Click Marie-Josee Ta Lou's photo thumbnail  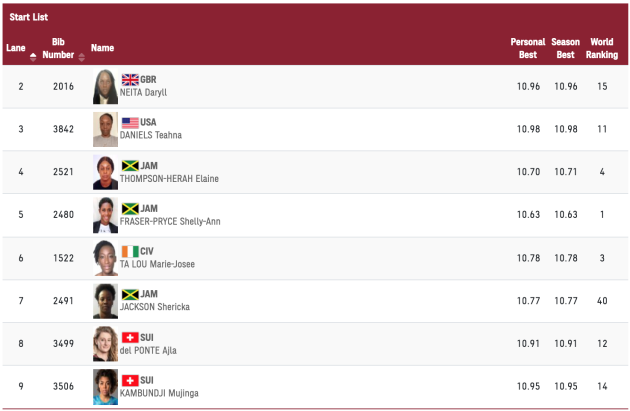click(x=105, y=258)
